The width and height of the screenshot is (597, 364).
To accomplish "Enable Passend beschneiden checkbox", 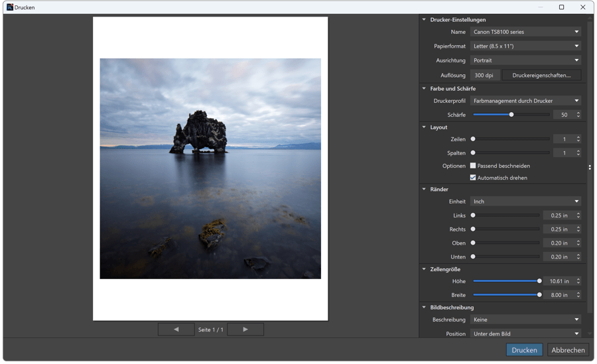I will point(473,166).
